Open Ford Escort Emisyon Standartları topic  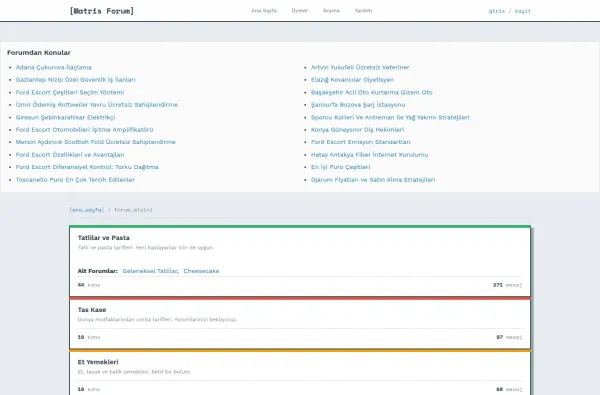pos(360,142)
